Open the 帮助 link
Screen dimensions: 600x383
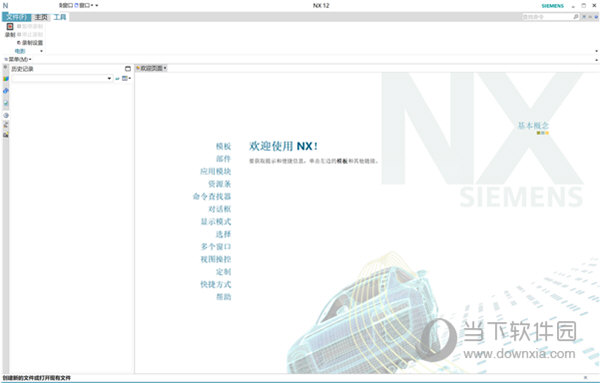[223, 297]
